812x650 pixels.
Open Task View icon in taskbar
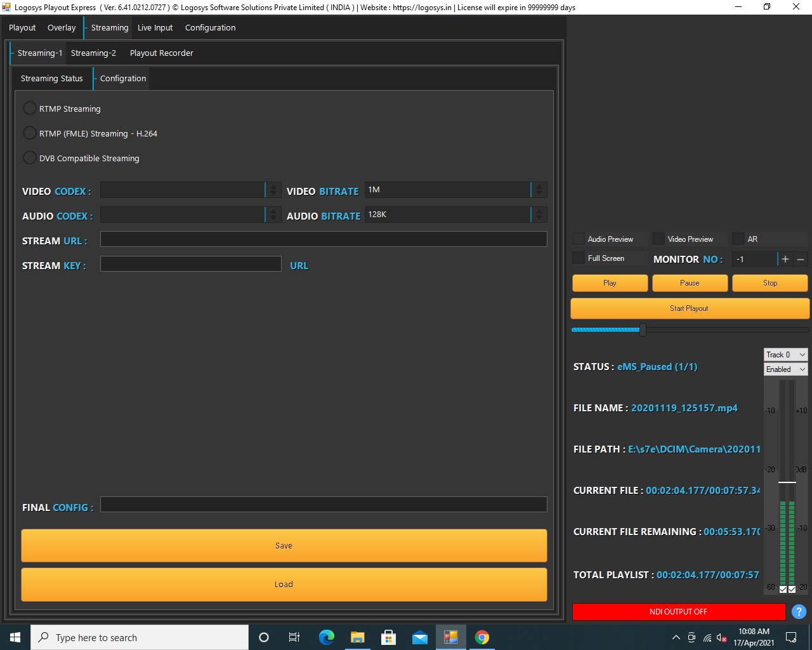pos(294,637)
